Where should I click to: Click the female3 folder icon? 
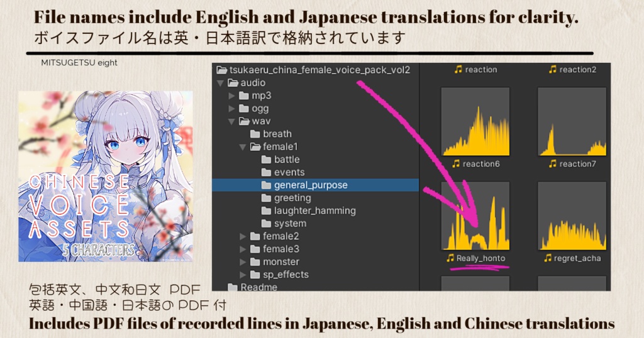tap(255, 249)
